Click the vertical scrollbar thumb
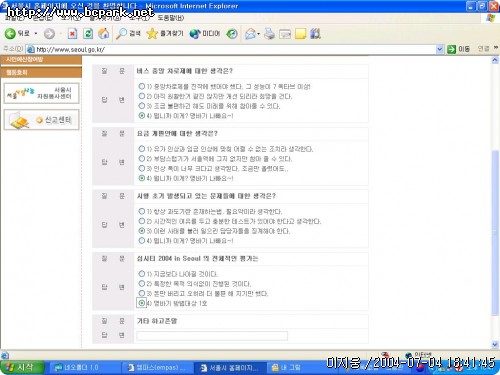Viewport: 500px width, 375px height. click(x=495, y=232)
